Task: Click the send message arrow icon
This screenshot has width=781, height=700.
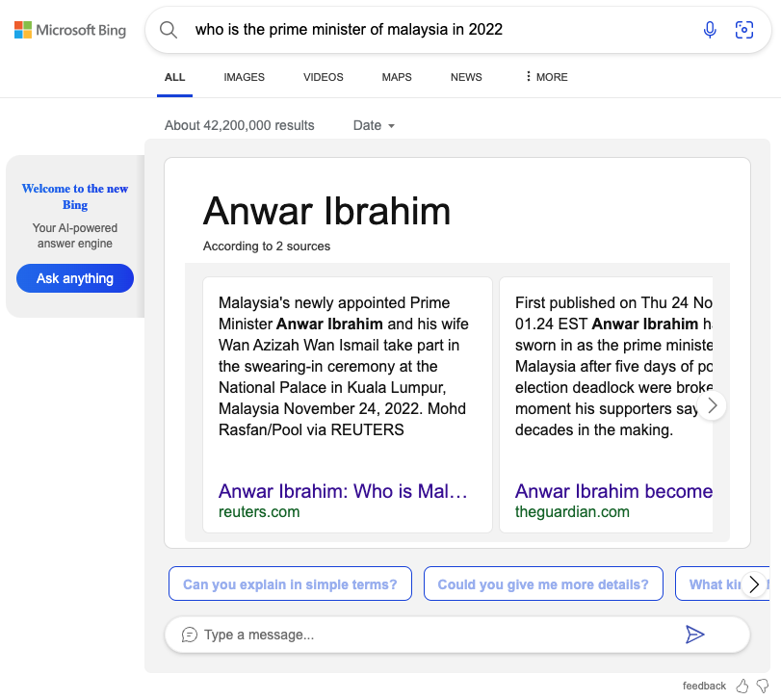Action: pos(694,635)
